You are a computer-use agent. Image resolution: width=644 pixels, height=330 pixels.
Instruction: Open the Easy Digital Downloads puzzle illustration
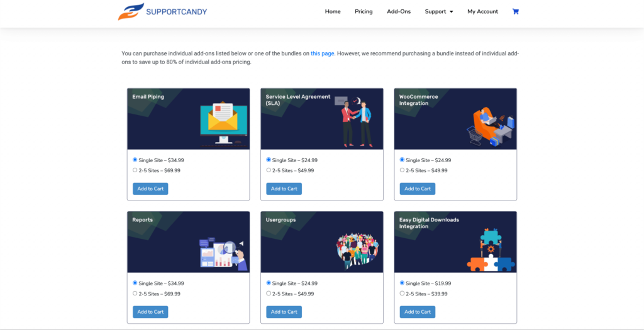pyautogui.click(x=491, y=250)
